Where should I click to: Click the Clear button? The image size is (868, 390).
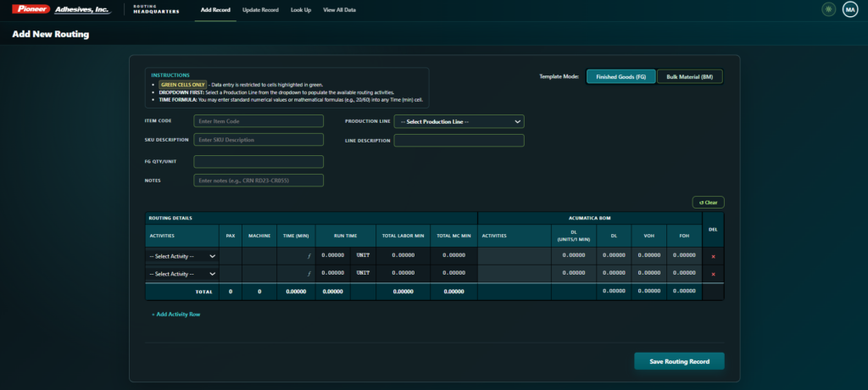[708, 202]
